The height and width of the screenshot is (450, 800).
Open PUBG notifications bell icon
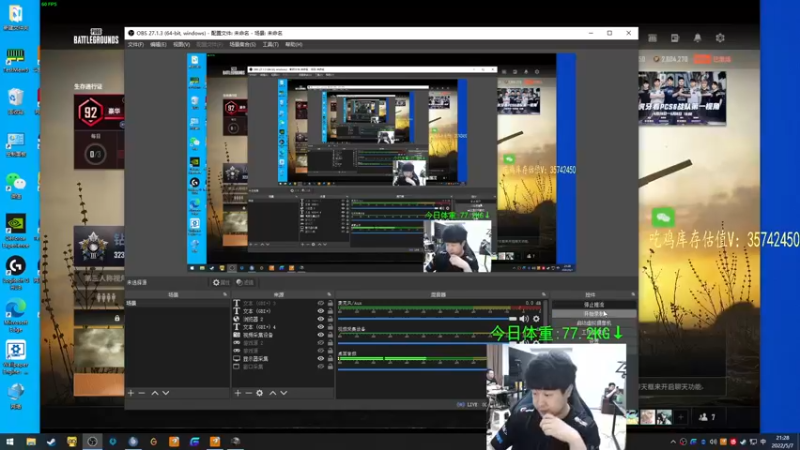point(697,38)
